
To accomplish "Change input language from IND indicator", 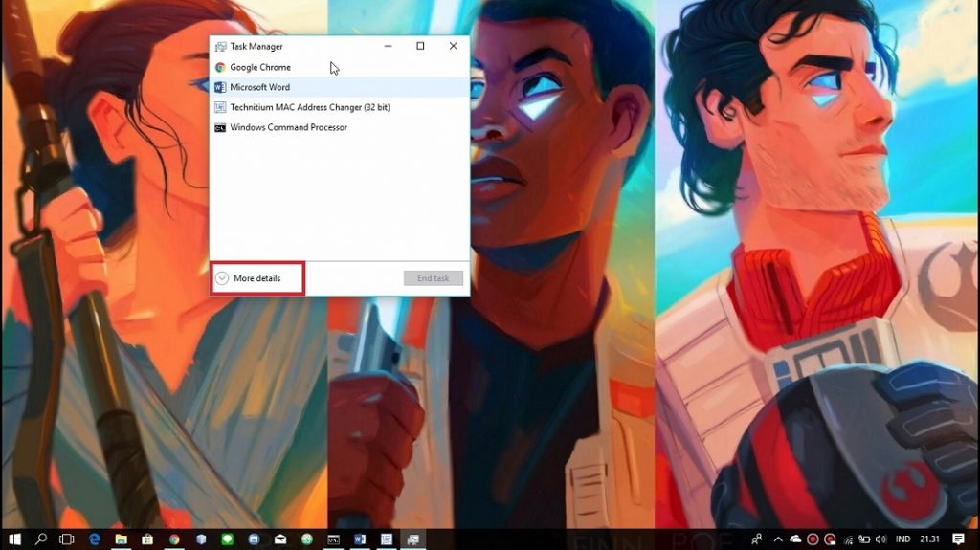I will 902,539.
